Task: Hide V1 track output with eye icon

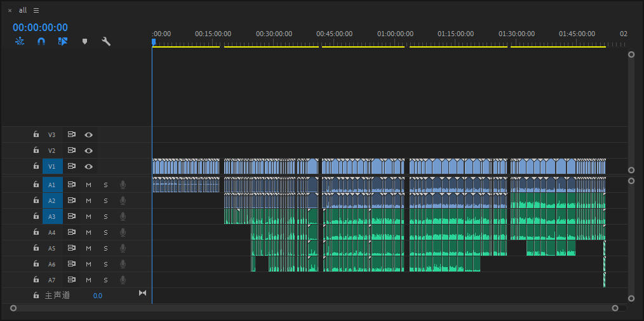Action: 89,166
